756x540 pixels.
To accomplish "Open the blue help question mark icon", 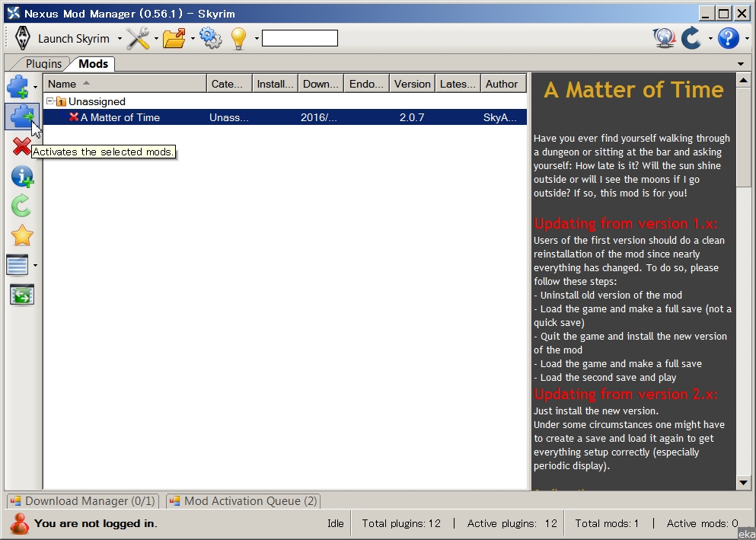I will click(x=728, y=39).
